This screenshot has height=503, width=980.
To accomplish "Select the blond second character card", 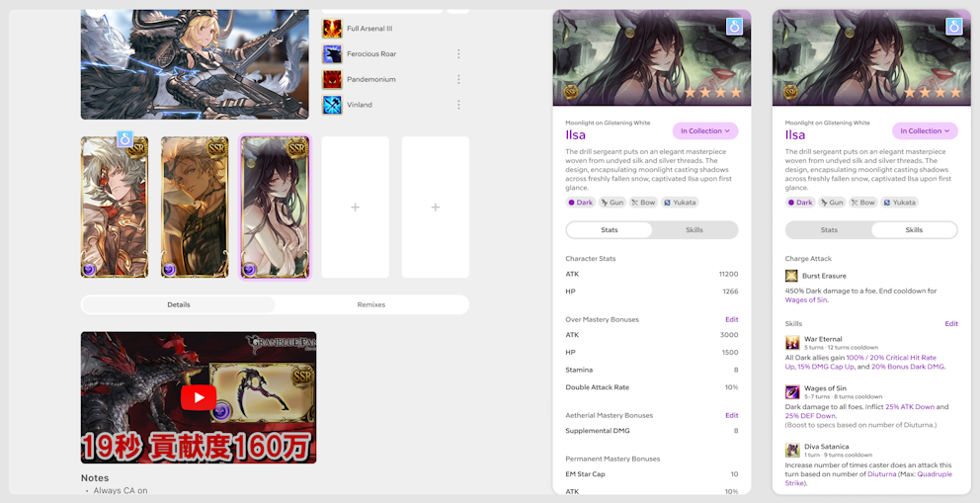I will [x=195, y=208].
